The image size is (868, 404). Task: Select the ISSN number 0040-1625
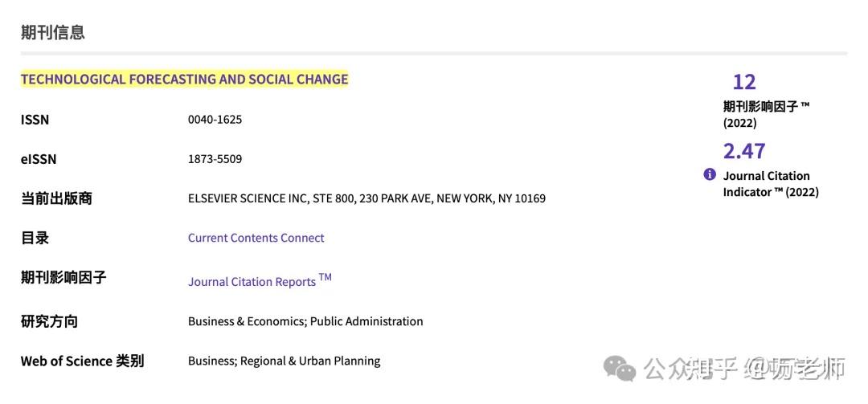[x=215, y=120]
